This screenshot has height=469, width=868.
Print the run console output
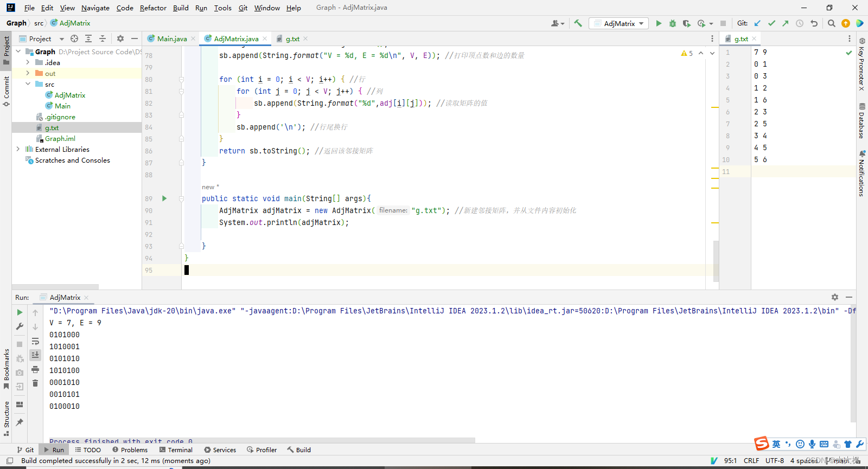click(35, 369)
